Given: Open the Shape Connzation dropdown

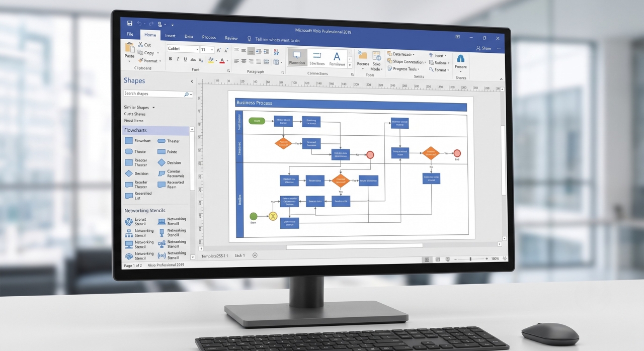Looking at the screenshot, I should [407, 62].
